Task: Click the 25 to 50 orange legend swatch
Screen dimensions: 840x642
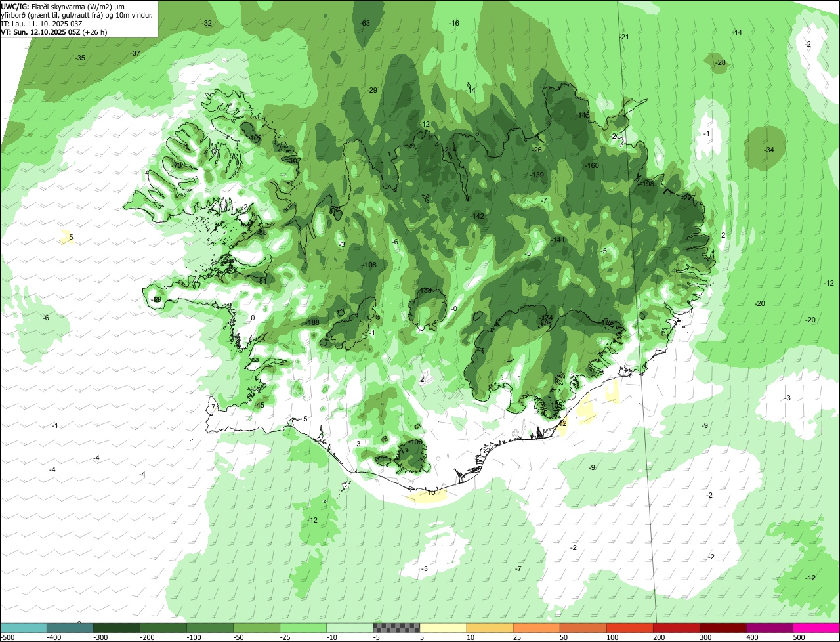Action: [x=536, y=628]
